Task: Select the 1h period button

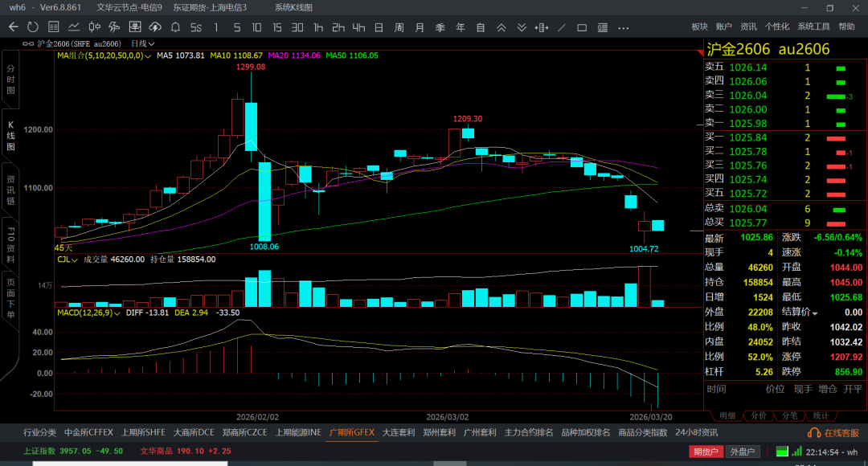Action: tap(317, 27)
